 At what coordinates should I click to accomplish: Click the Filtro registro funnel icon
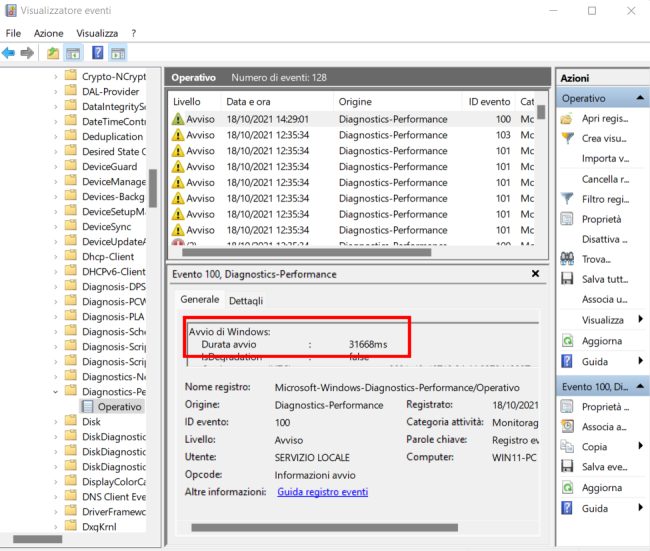click(x=567, y=199)
